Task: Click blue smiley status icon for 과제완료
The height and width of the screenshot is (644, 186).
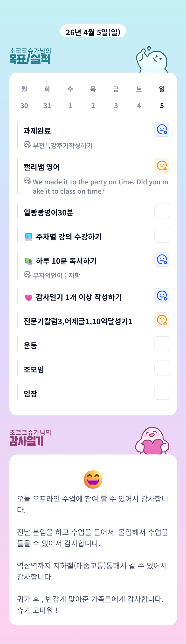Action: (162, 129)
